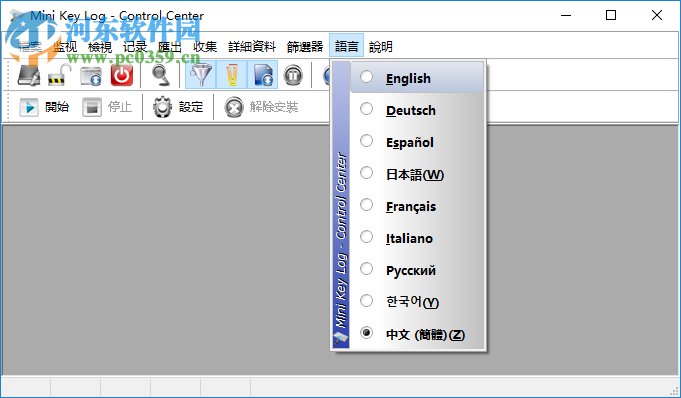Click the window with download arrow icon
The height and width of the screenshot is (398, 681).
coord(91,75)
